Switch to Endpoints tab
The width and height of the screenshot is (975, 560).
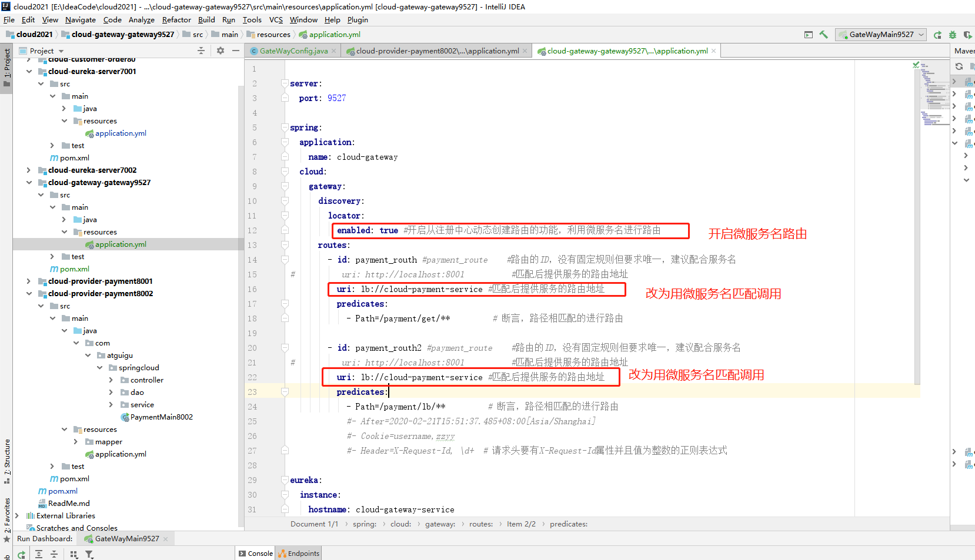[299, 554]
